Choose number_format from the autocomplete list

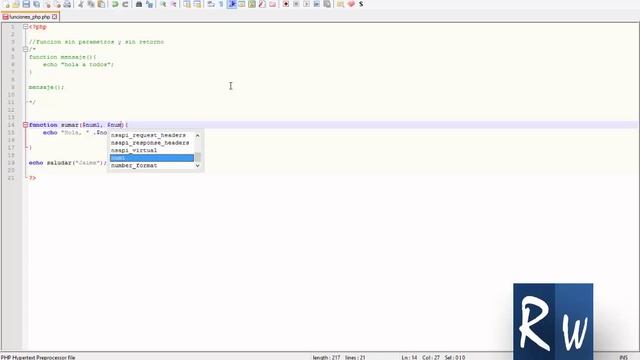151,166
